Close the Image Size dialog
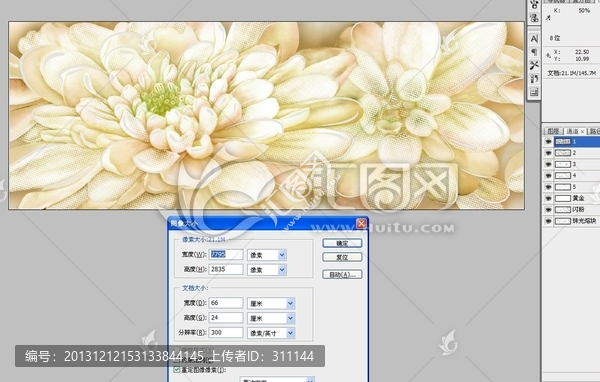Image resolution: width=600 pixels, height=382 pixels. [361, 224]
